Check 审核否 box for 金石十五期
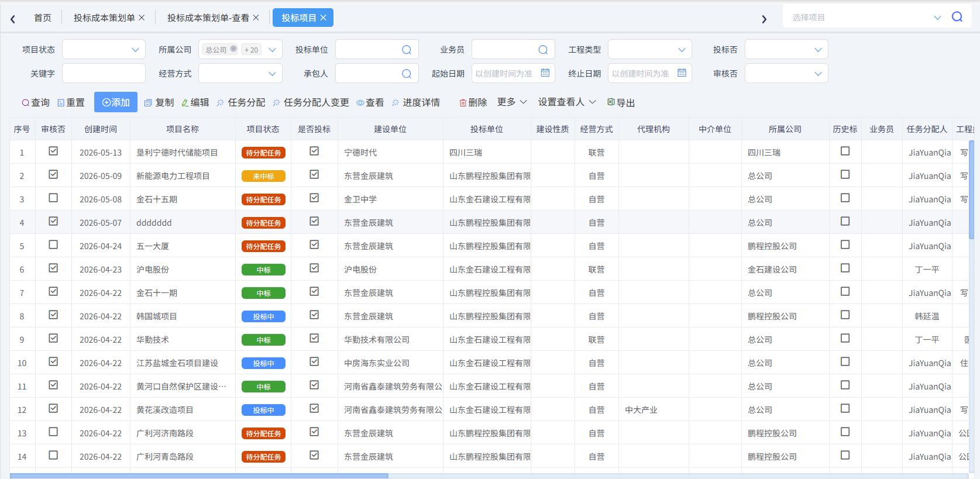 (53, 198)
